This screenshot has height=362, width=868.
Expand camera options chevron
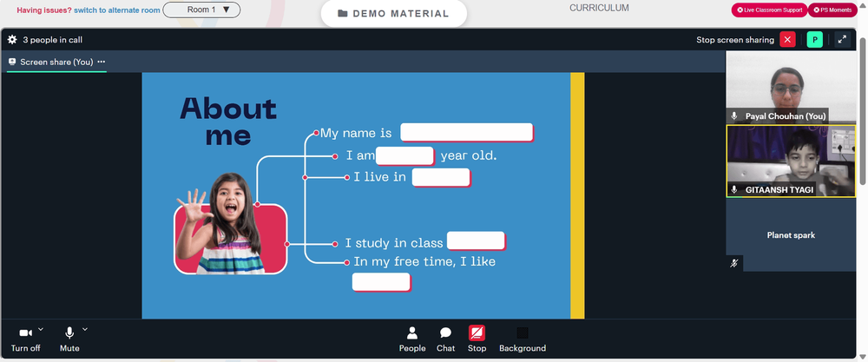(x=41, y=330)
